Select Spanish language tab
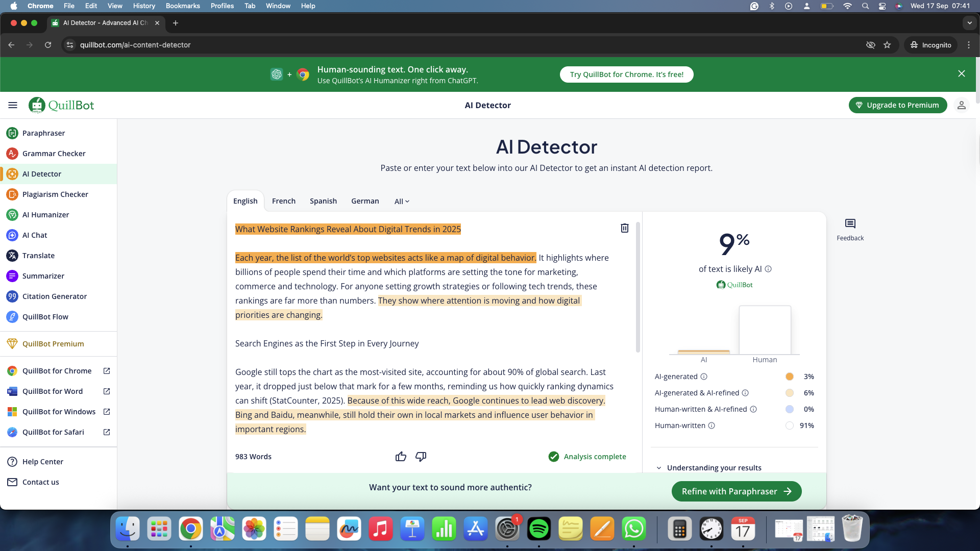Screen dimensions: 980x551 tap(323, 201)
